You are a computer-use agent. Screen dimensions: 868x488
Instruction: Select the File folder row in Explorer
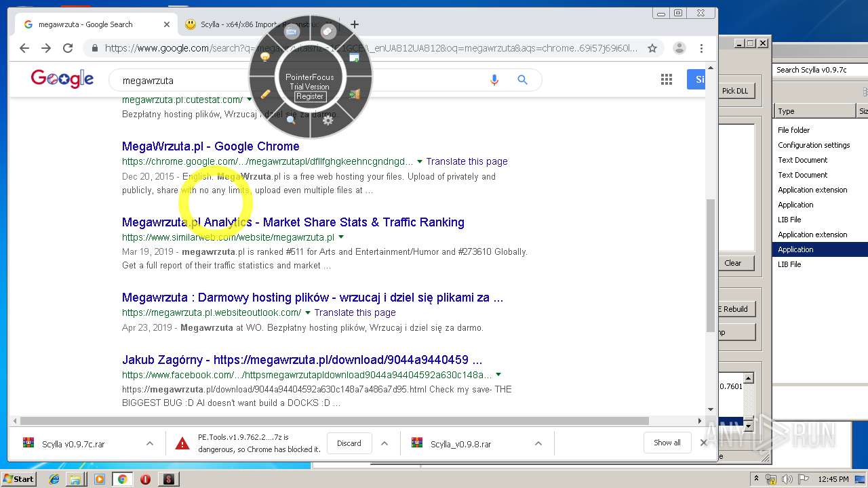794,130
